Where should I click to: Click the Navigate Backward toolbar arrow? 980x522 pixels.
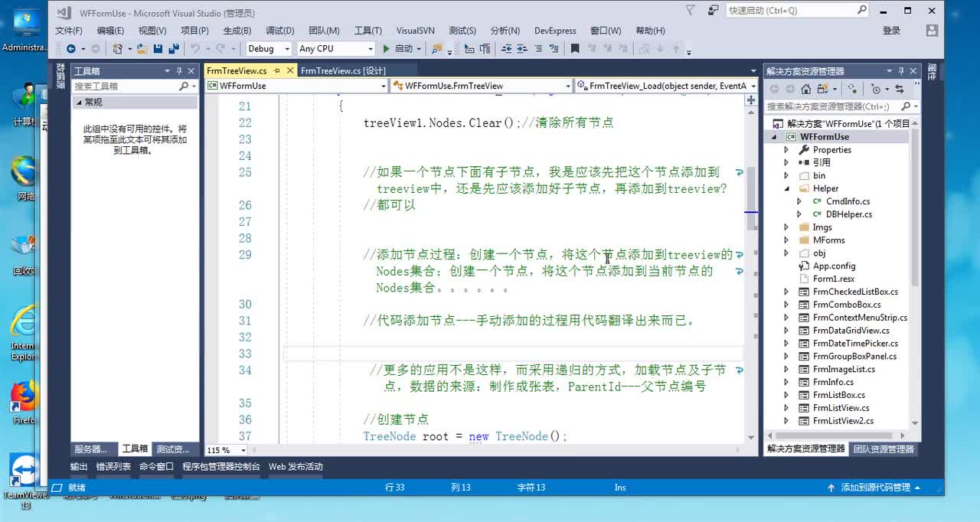(70, 48)
